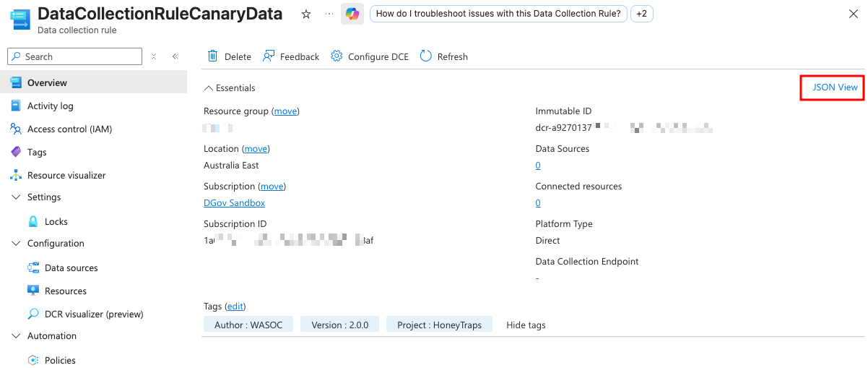868x368 pixels.
Task: Click move link beside Resource group
Action: pyautogui.click(x=286, y=111)
